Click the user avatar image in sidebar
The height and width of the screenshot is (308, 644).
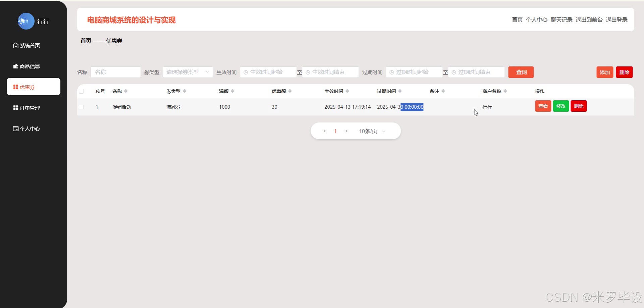[26, 21]
